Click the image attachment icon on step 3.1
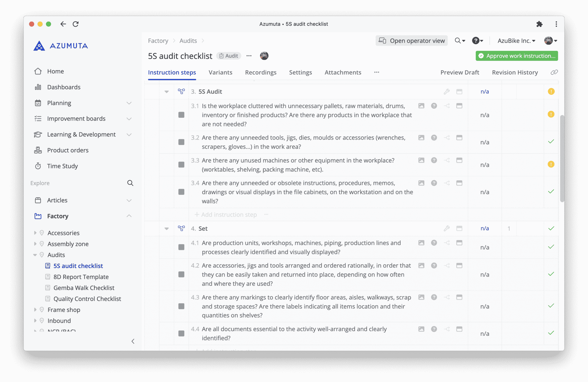Viewport: 588px width, 382px height. (421, 106)
